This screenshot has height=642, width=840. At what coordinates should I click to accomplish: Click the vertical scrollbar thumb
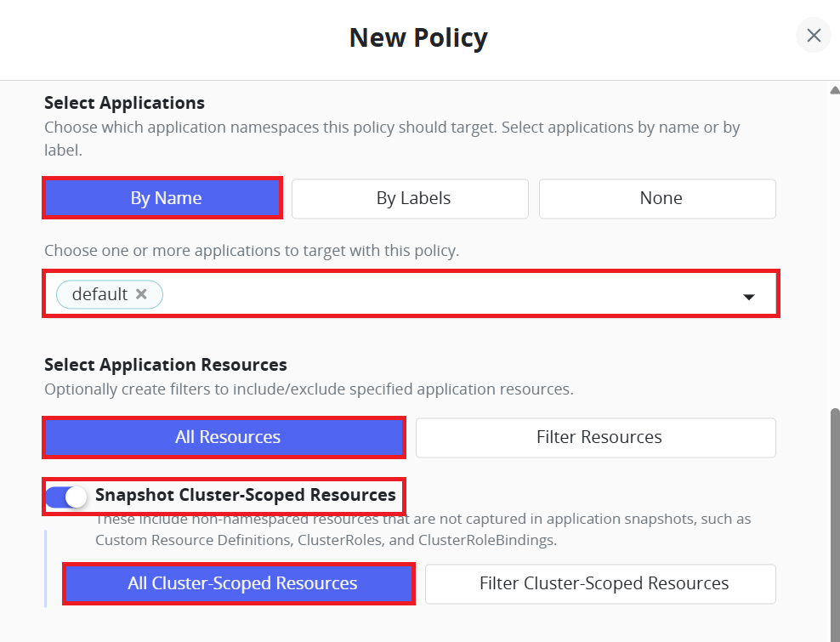[x=835, y=526]
